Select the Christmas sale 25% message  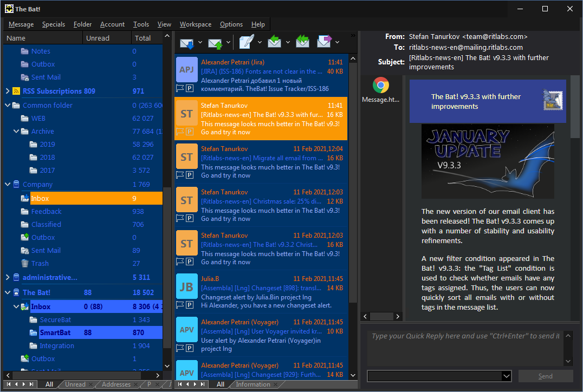pos(261,205)
